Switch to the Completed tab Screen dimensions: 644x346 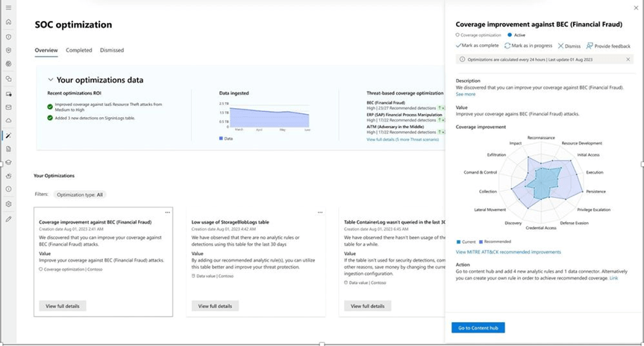[x=78, y=50]
